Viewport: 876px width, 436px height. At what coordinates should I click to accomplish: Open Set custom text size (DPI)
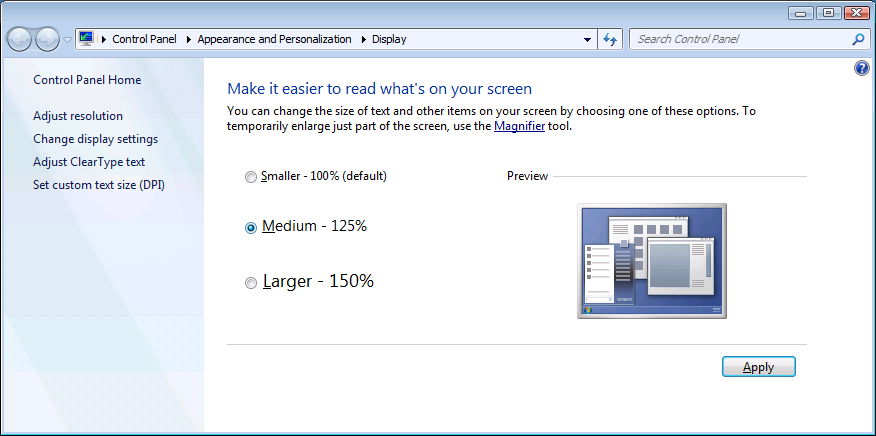pos(99,184)
